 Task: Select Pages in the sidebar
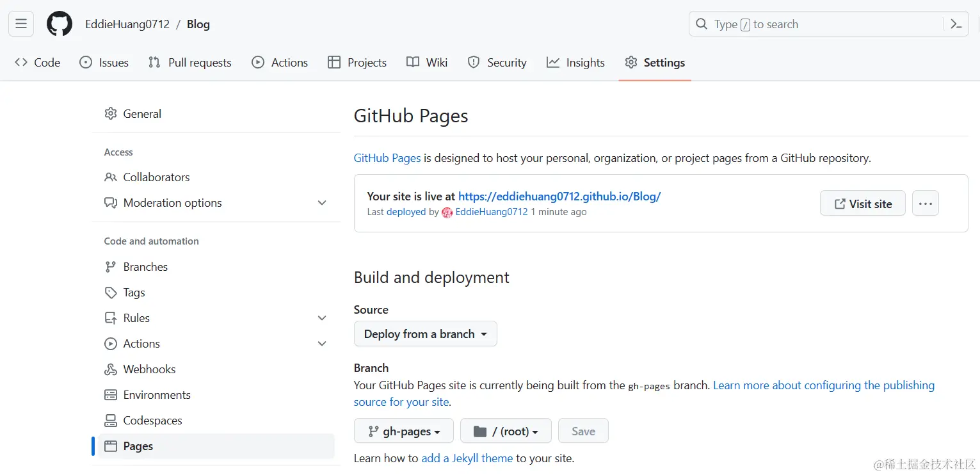pyautogui.click(x=216, y=446)
